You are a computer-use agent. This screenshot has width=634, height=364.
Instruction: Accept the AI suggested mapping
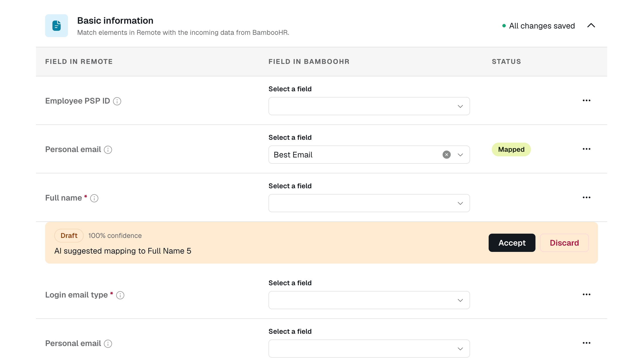tap(512, 243)
